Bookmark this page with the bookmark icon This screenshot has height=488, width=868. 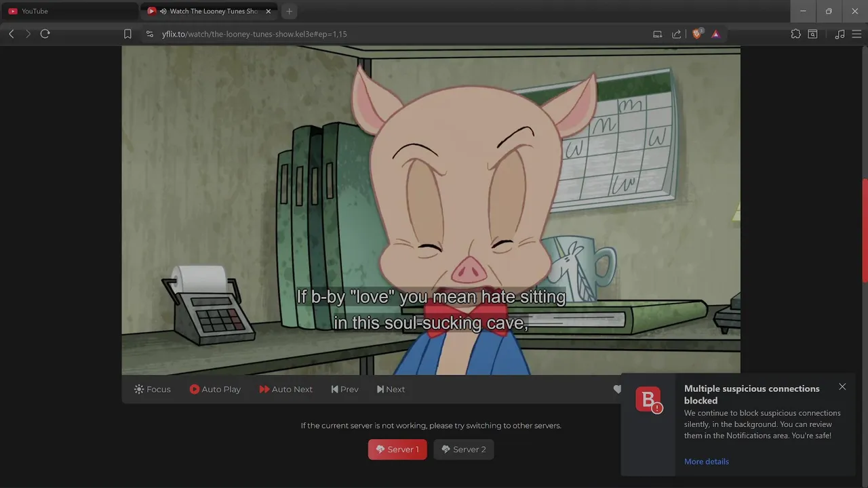(x=127, y=34)
